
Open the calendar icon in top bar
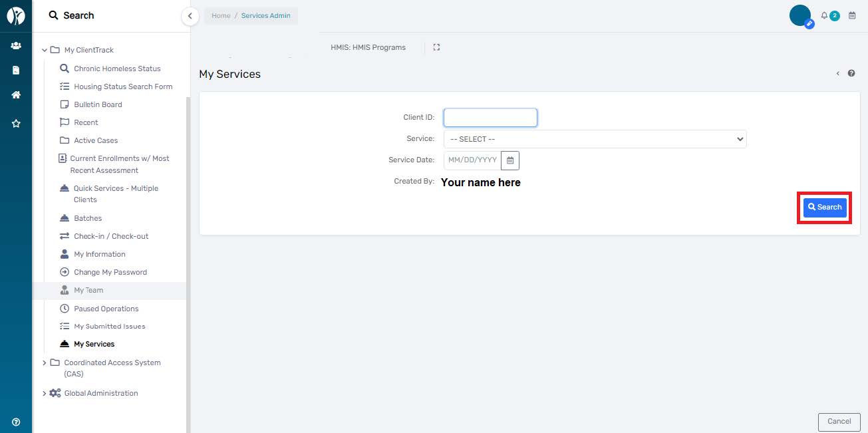pos(852,15)
